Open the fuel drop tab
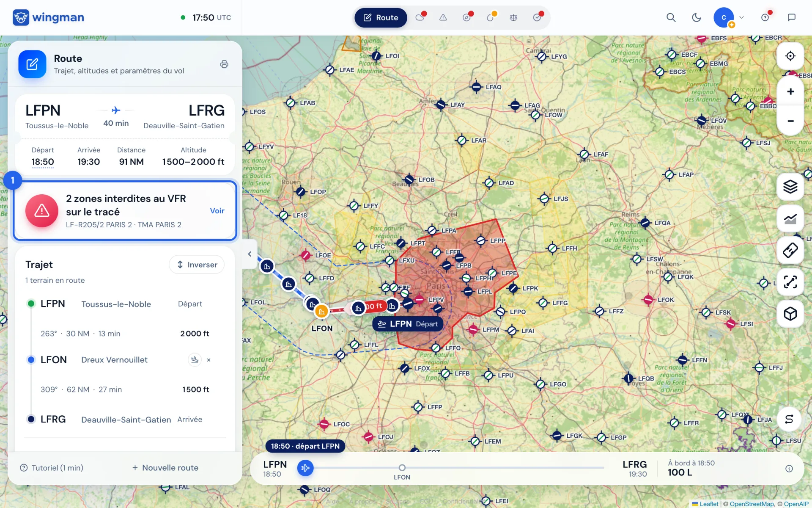The image size is (812, 508). [490, 17]
